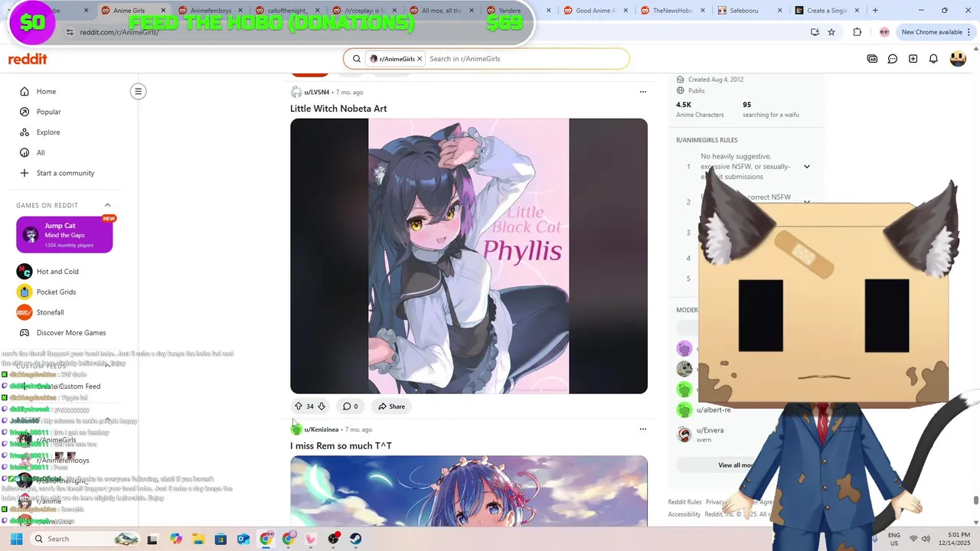
Task: Open the Reddit advertise icon
Action: point(872,59)
